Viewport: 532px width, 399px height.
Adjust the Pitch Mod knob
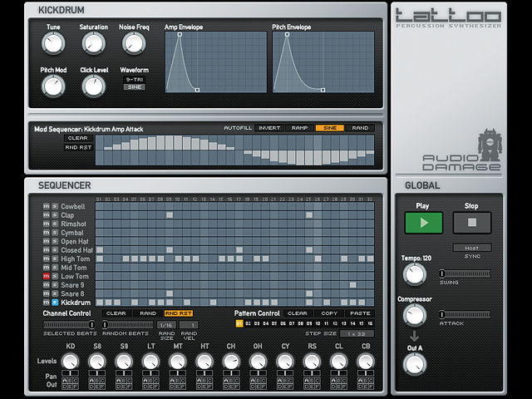coord(53,86)
